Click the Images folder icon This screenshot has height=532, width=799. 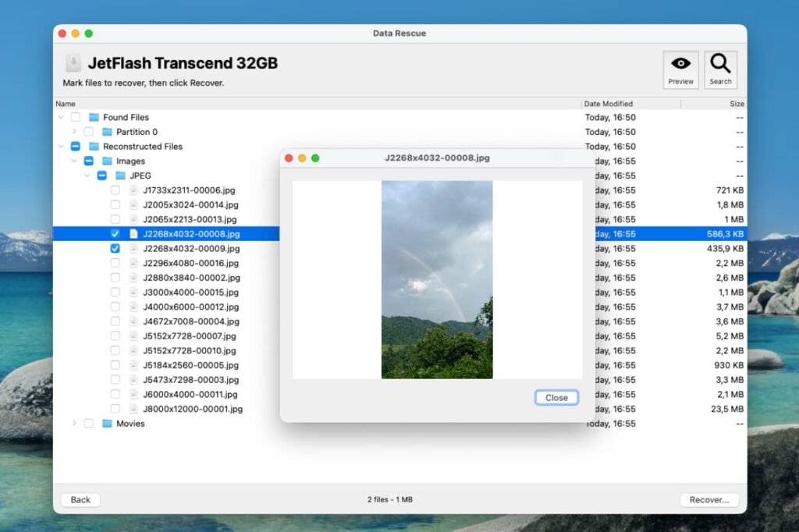click(x=107, y=161)
